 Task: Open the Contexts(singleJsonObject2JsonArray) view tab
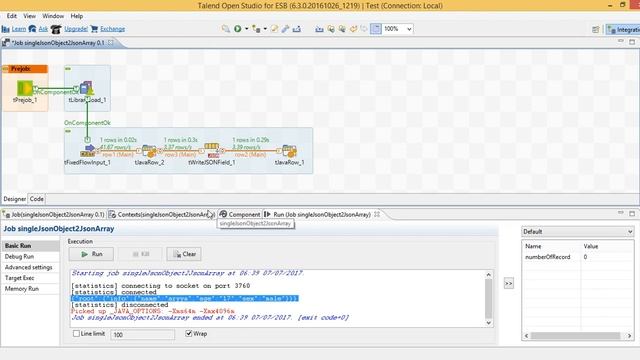point(162,214)
